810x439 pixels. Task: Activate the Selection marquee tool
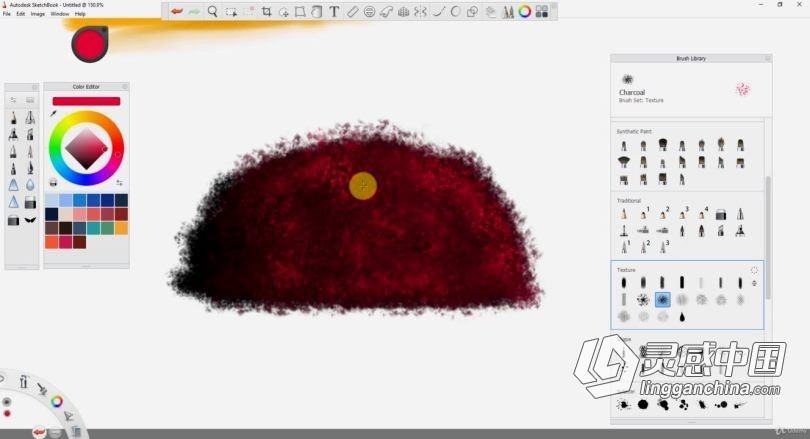coord(231,11)
